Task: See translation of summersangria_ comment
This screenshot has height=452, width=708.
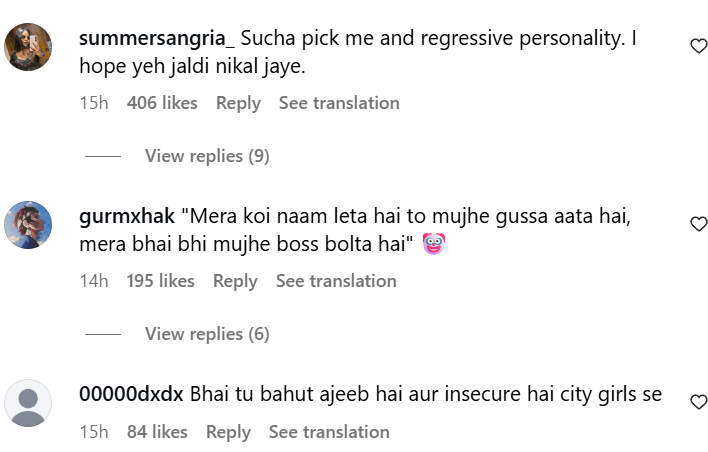Action: click(339, 103)
